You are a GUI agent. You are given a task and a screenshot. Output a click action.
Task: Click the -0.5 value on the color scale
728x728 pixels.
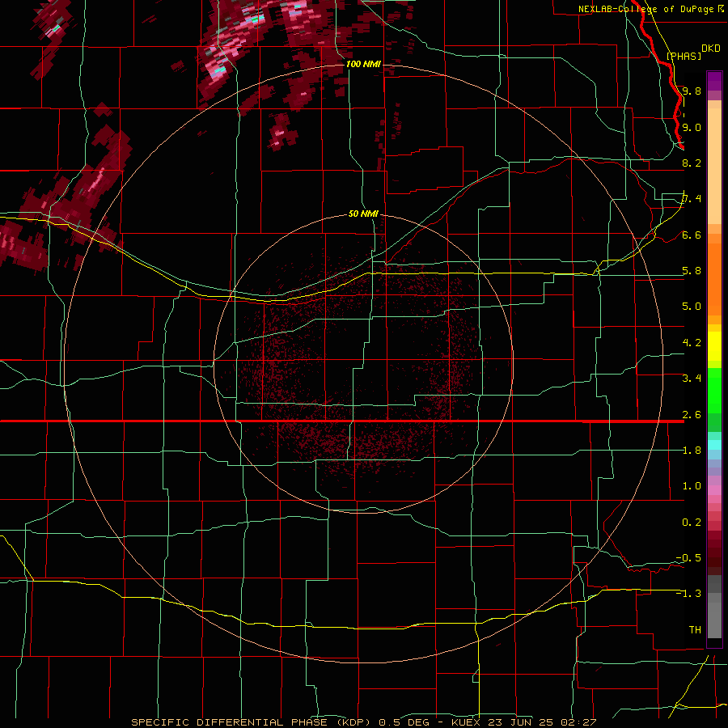(x=688, y=558)
